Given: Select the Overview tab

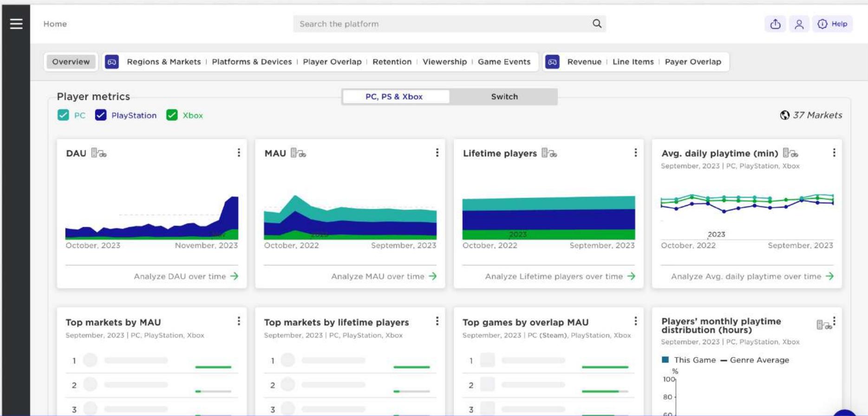Looking at the screenshot, I should (x=71, y=62).
